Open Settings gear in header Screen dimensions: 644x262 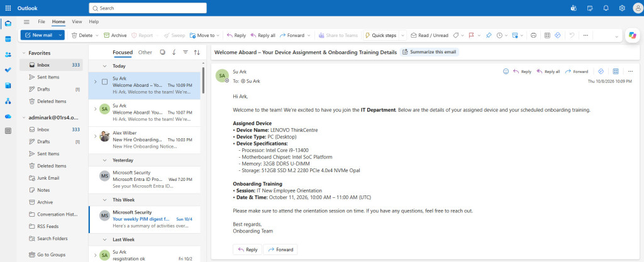click(x=622, y=8)
